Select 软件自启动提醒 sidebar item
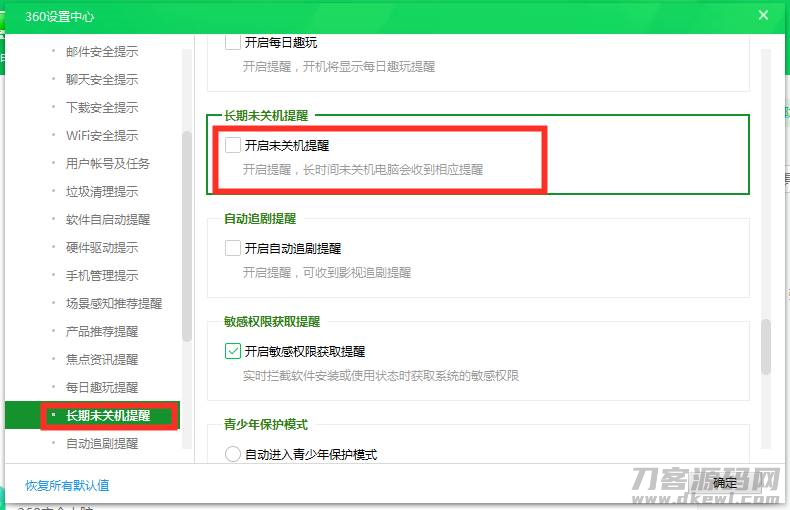The image size is (790, 510). coord(108,220)
